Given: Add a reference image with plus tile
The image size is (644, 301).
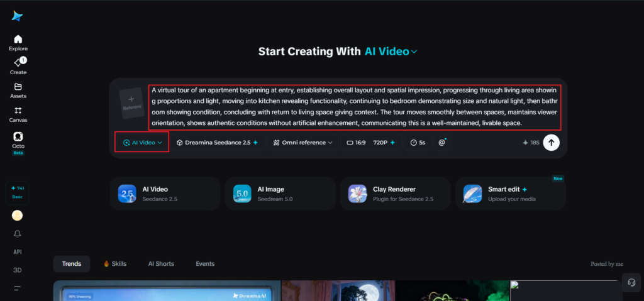Looking at the screenshot, I should click(131, 103).
